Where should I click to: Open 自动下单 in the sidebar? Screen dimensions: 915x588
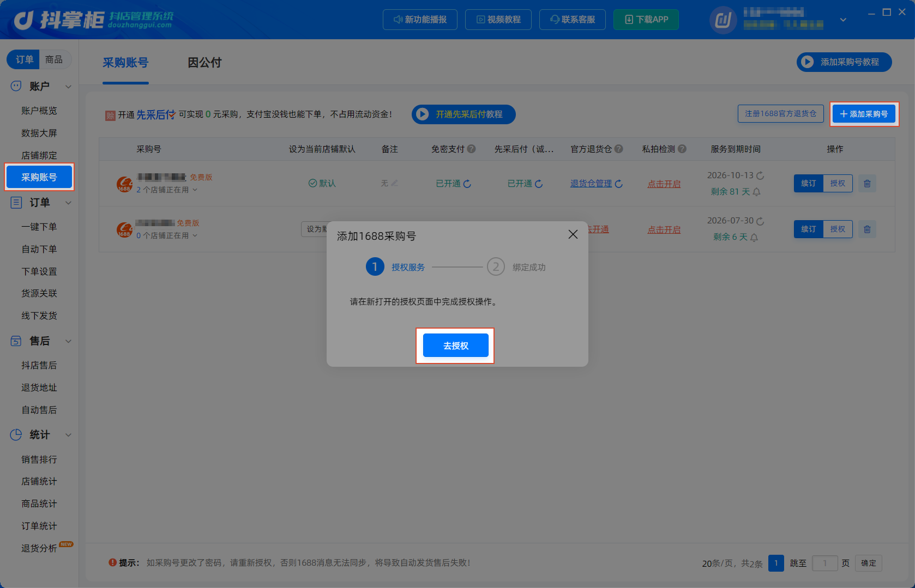click(x=39, y=249)
